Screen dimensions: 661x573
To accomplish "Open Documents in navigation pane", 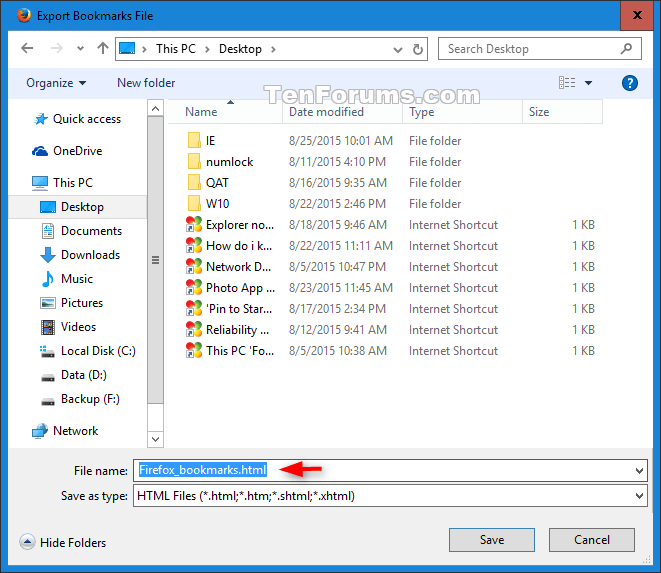I will coord(82,231).
